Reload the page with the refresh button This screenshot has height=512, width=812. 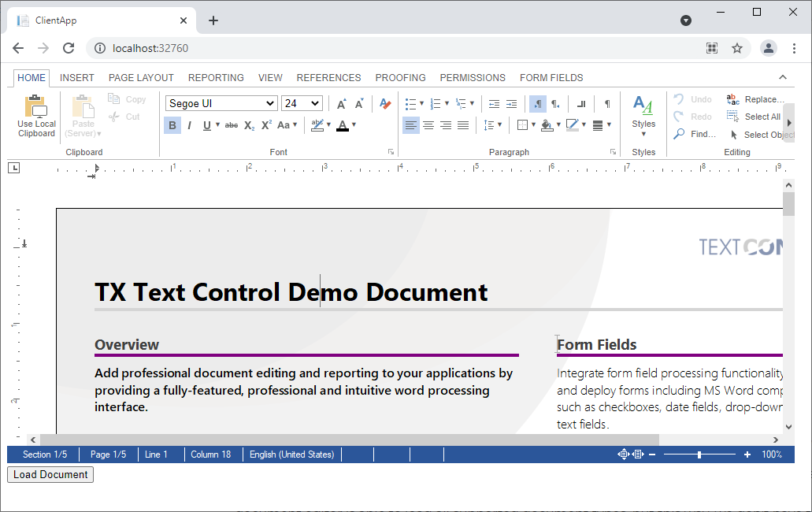[x=69, y=48]
